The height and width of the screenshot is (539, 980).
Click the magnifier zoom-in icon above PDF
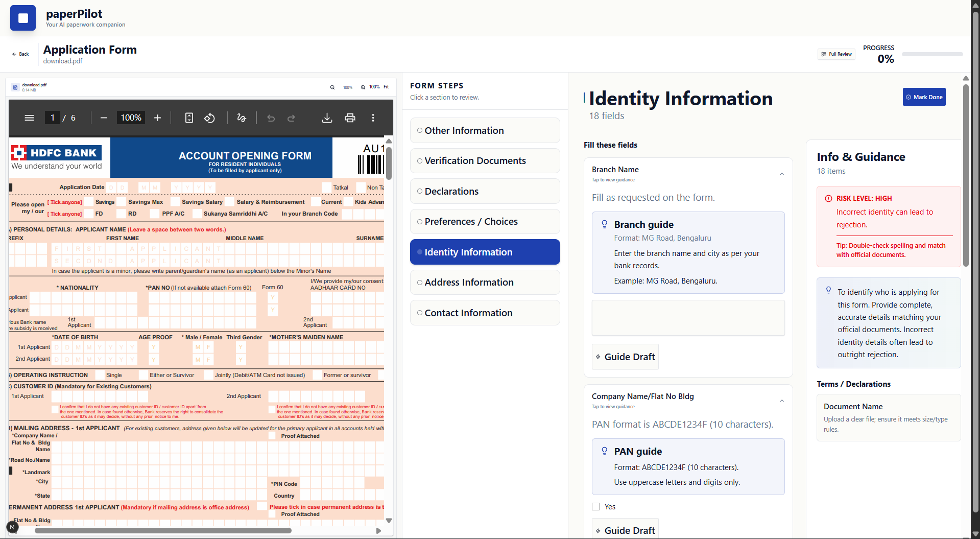363,87
